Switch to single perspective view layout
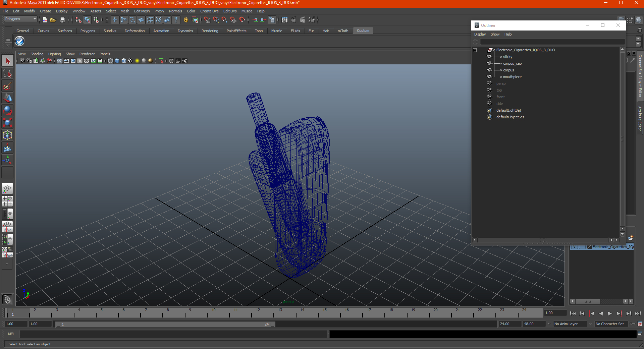644x349 pixels. (7, 189)
